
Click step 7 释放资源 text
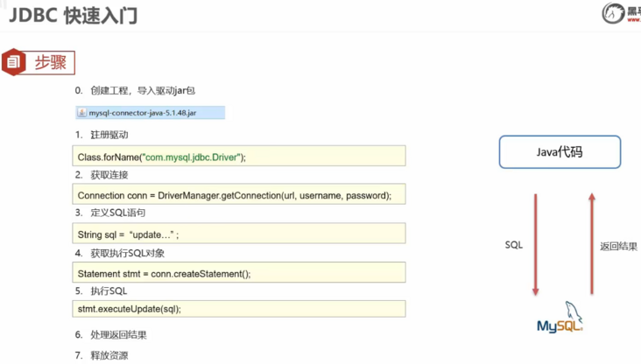click(x=109, y=355)
